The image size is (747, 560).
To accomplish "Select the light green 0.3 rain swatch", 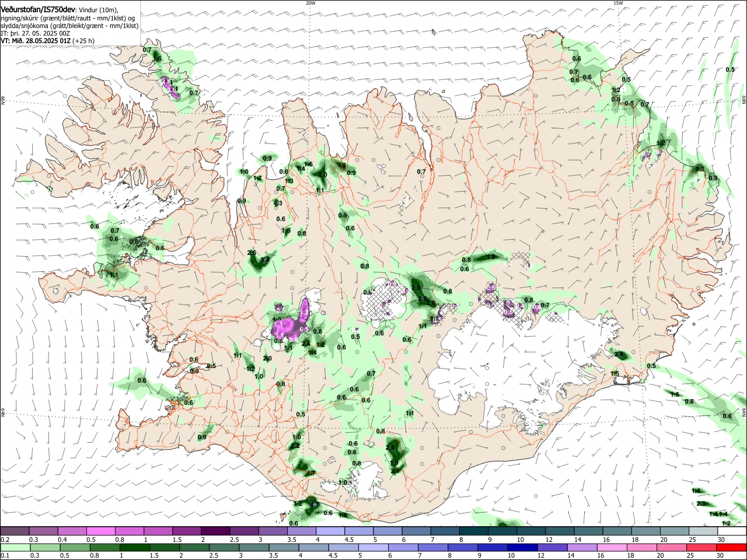I will pos(45,548).
